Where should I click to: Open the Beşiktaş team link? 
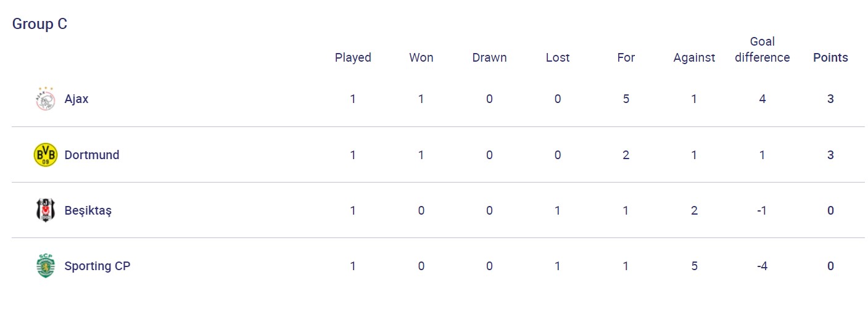pyautogui.click(x=88, y=210)
